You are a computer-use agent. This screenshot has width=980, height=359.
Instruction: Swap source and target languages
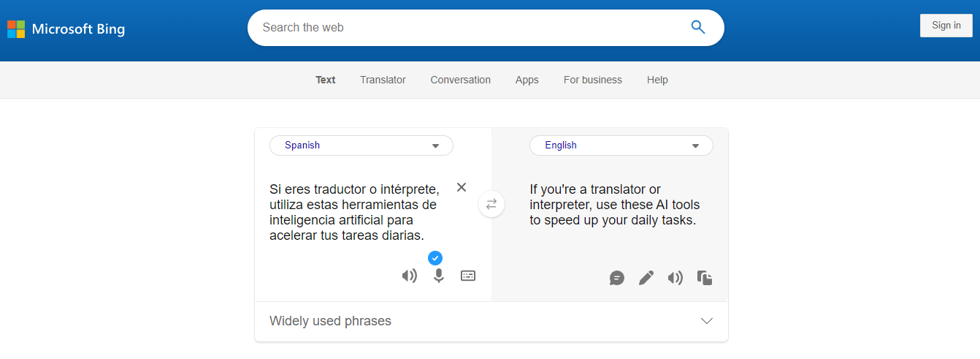pyautogui.click(x=491, y=204)
